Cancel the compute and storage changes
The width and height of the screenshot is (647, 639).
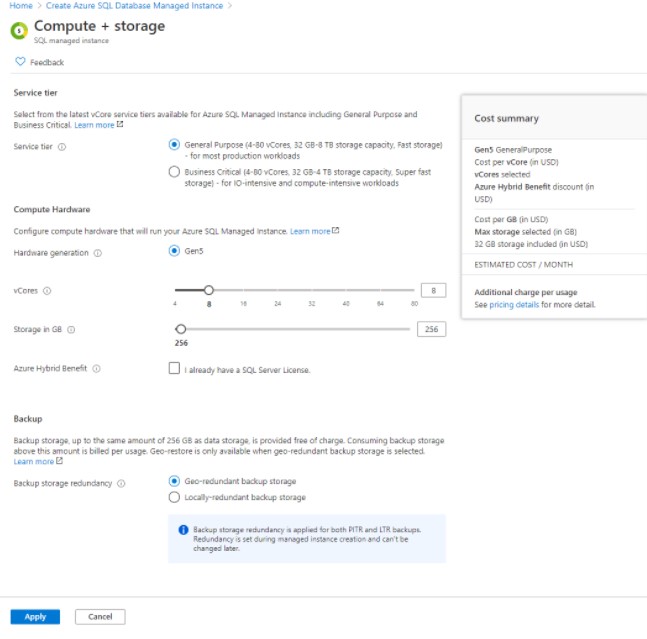(x=100, y=617)
